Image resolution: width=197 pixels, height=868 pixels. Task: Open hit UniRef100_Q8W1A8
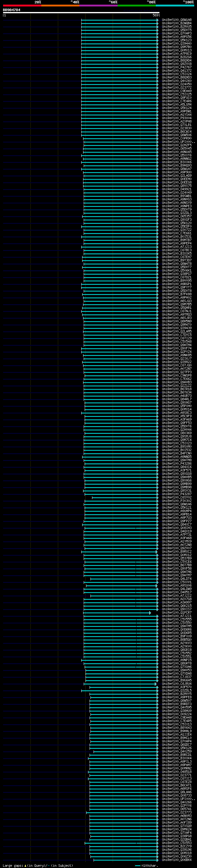pos(177,20)
